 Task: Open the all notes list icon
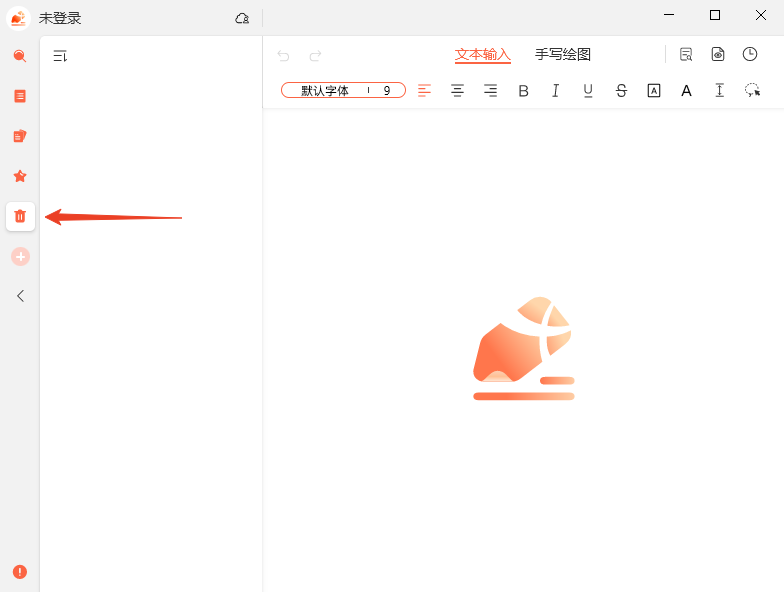click(20, 96)
